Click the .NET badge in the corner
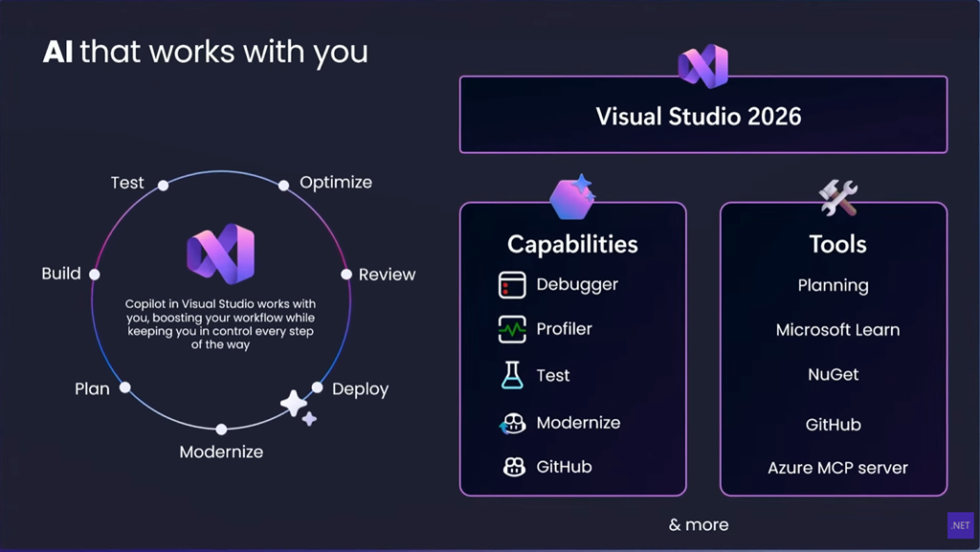 [x=961, y=525]
